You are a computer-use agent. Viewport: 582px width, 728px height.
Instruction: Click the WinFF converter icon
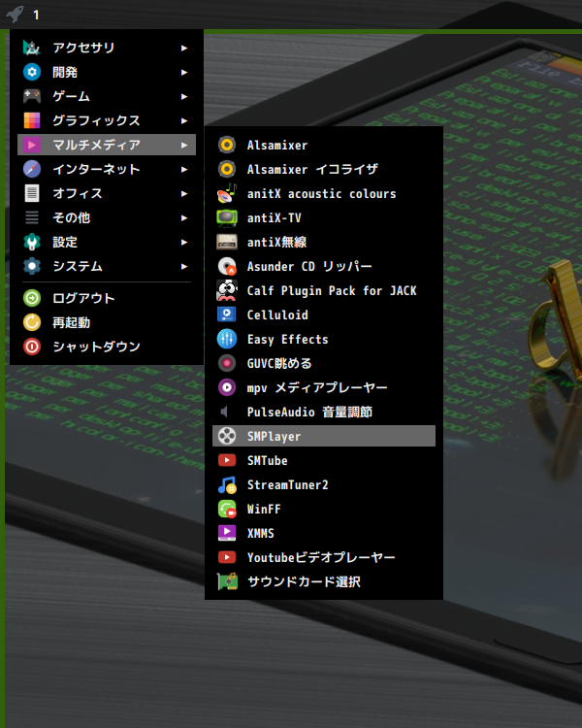[x=227, y=509]
